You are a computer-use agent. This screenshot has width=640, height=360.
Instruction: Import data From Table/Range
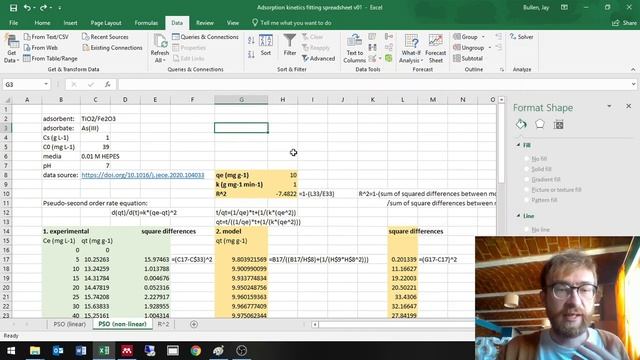tap(50, 58)
